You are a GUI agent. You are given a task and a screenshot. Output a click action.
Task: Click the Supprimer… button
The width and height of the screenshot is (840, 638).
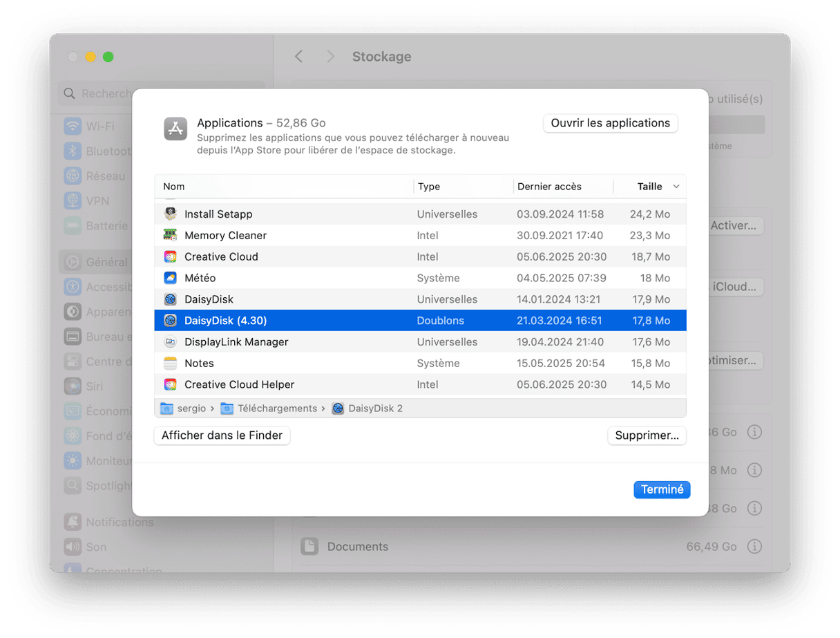pos(647,435)
